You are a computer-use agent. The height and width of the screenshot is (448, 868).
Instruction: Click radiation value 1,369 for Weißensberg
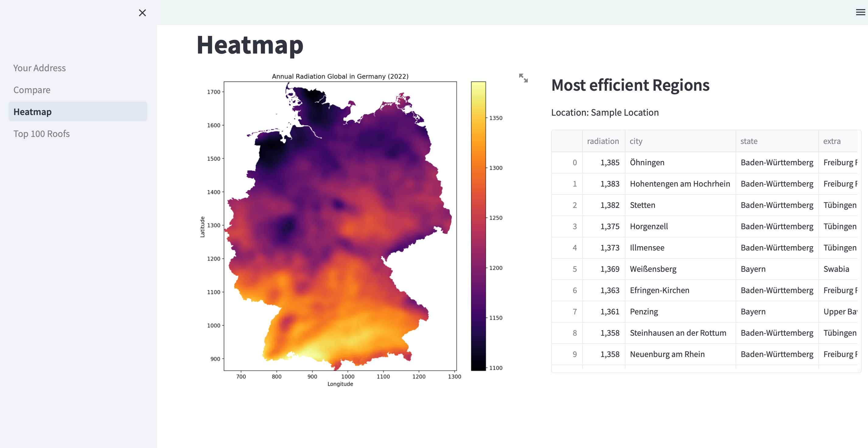[x=610, y=269]
